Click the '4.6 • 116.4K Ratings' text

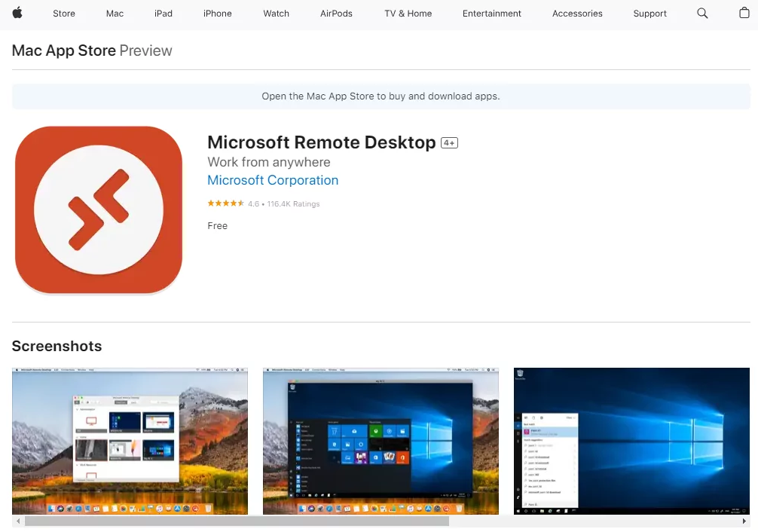(x=284, y=204)
